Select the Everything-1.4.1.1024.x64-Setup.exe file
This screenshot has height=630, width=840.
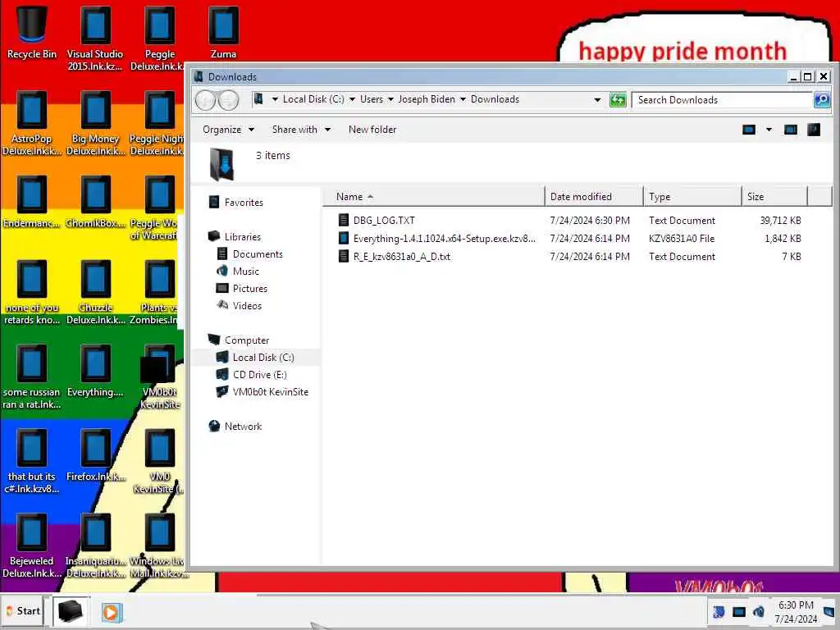569,239
